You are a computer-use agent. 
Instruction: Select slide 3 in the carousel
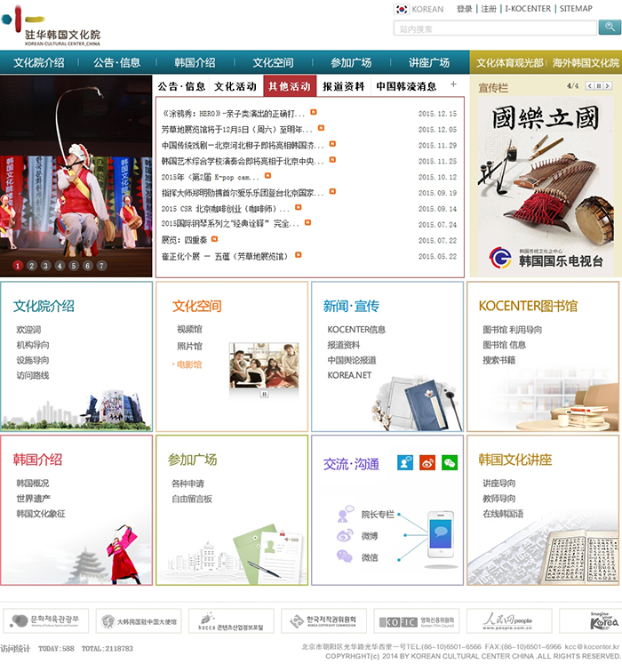[x=45, y=265]
